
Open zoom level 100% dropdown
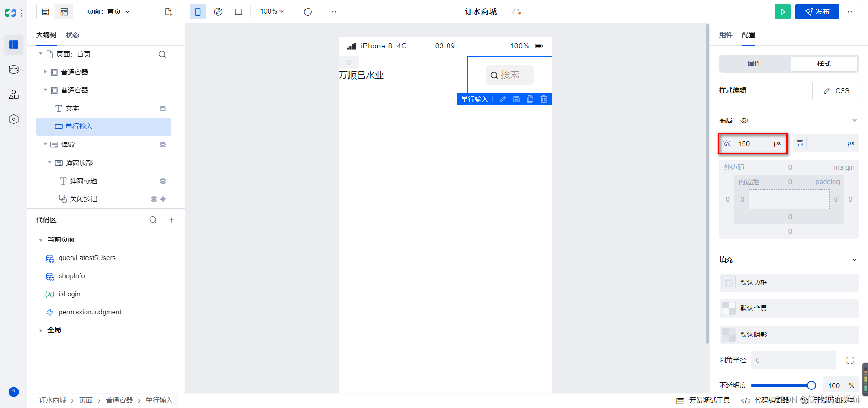[x=272, y=12]
